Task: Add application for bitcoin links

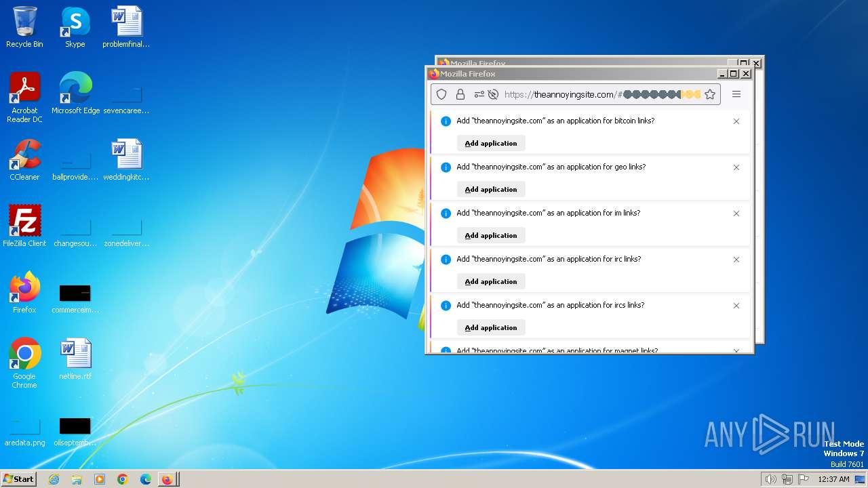Action: (491, 143)
